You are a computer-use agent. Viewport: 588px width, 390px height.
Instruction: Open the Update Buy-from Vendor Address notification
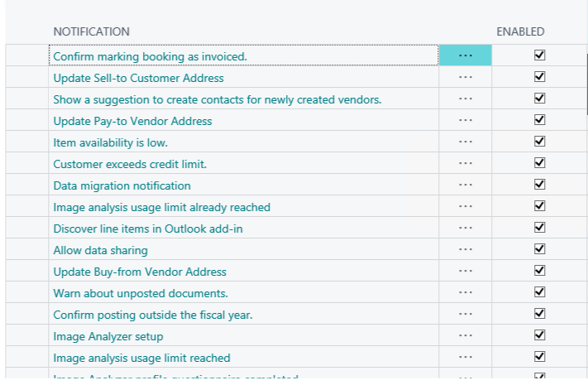[x=140, y=272]
